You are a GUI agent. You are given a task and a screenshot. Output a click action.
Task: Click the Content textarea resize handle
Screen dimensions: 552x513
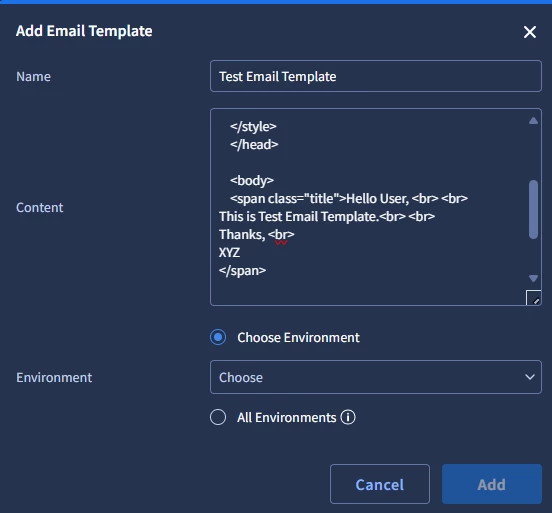click(x=533, y=298)
